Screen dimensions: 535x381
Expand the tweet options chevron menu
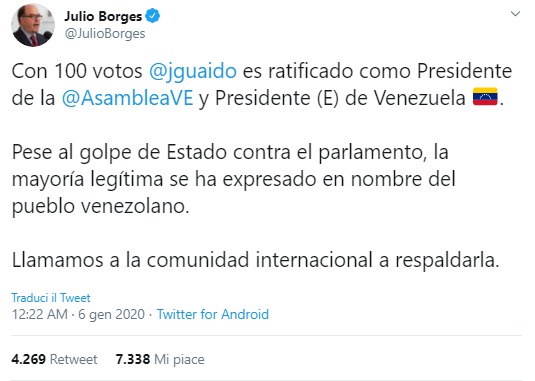point(515,14)
